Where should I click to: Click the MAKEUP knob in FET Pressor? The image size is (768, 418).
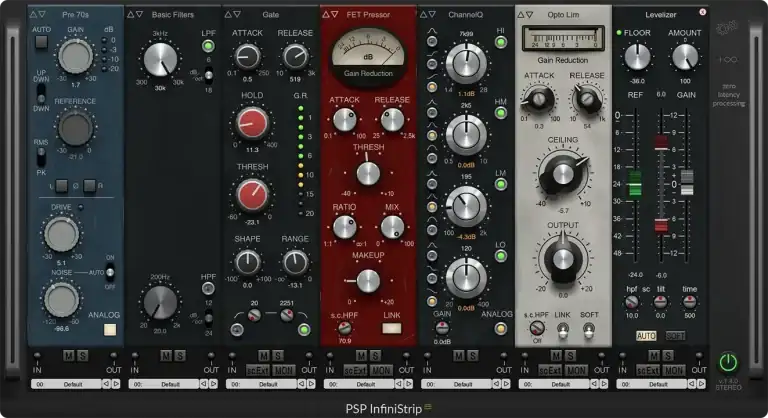coord(368,281)
